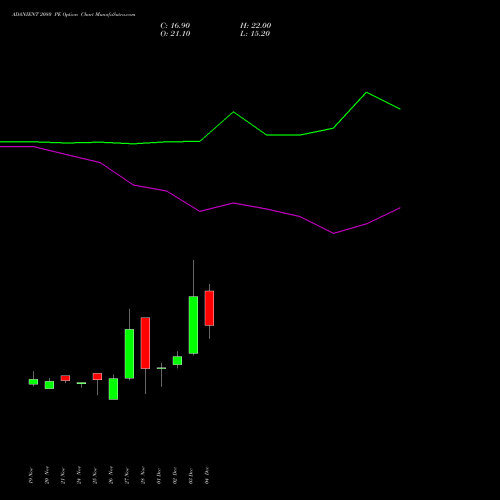
Task: Select the doji candle for 01 Dec
Action: click(161, 368)
